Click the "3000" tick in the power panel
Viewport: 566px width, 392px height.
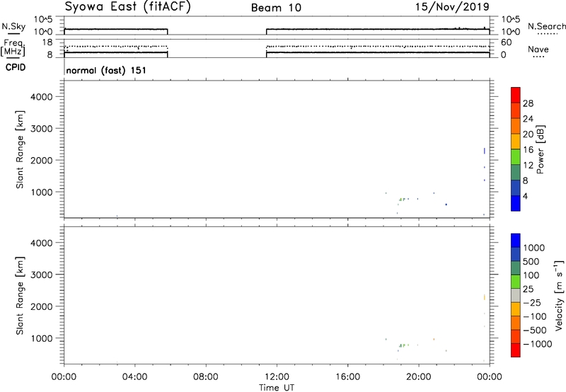click(x=42, y=129)
